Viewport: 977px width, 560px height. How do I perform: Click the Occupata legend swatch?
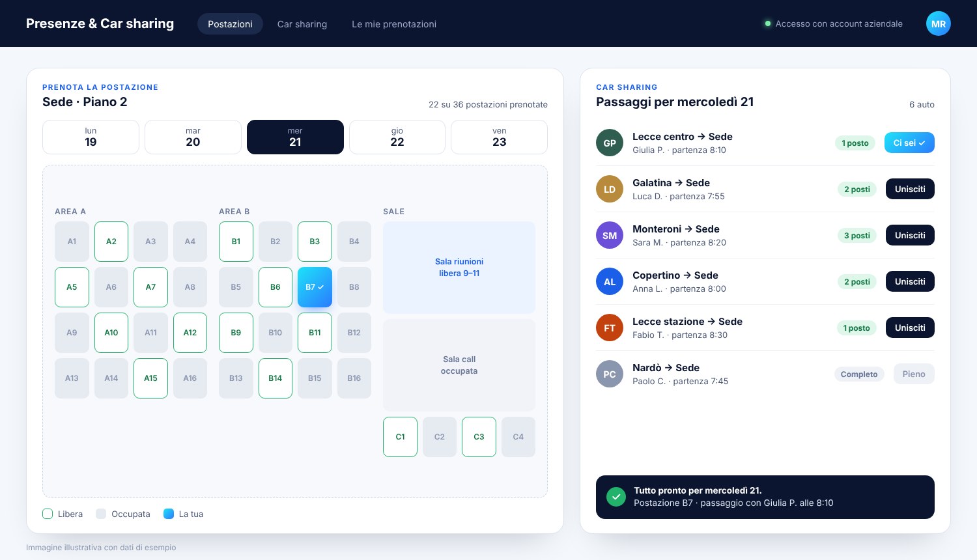pyautogui.click(x=101, y=514)
